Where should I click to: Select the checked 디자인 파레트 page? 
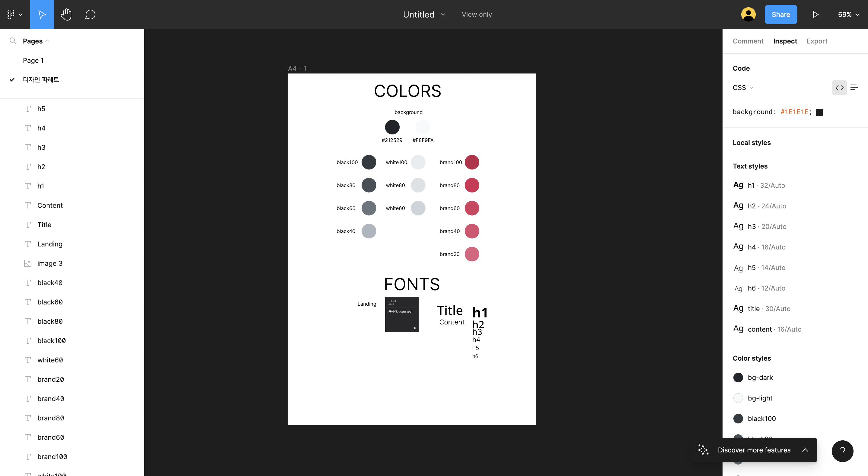[x=41, y=79]
